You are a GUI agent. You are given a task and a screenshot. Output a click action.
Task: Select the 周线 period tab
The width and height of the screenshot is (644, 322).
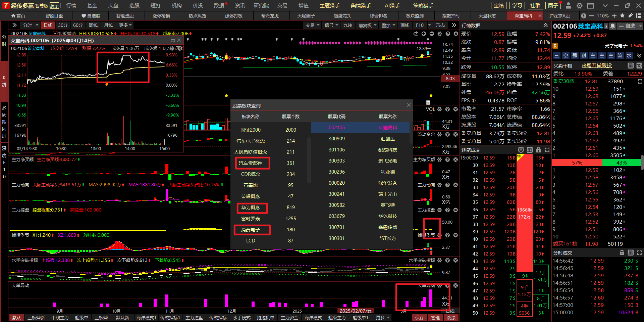93,25
